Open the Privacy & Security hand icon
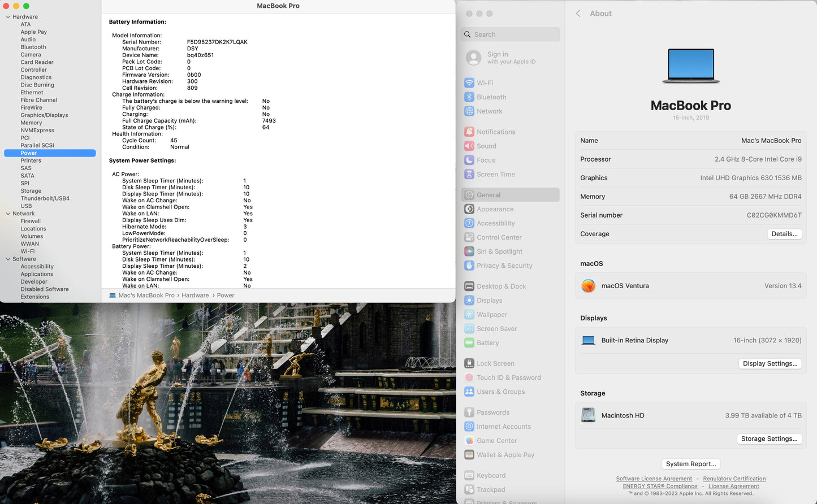 tap(469, 266)
